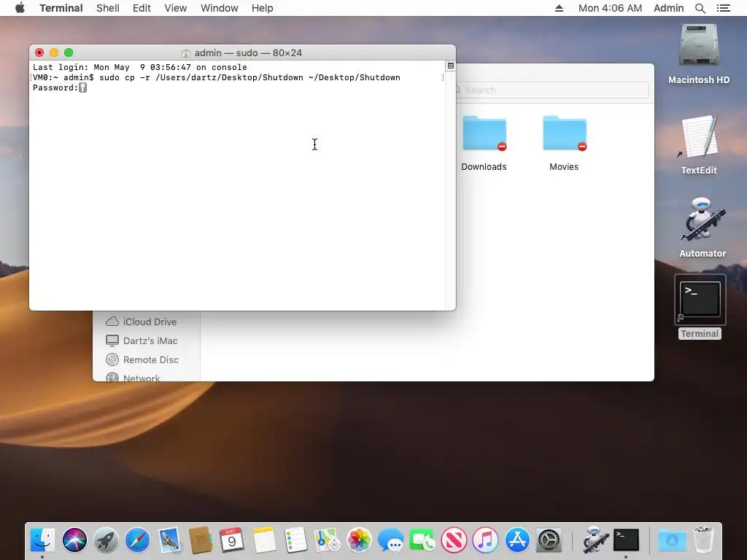Click the Terminal Password prompt line

click(x=60, y=87)
